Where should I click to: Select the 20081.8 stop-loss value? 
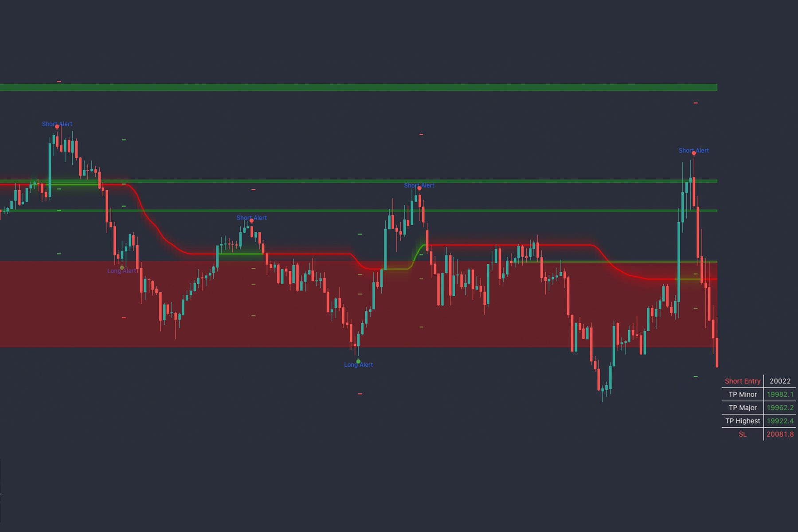(780, 434)
